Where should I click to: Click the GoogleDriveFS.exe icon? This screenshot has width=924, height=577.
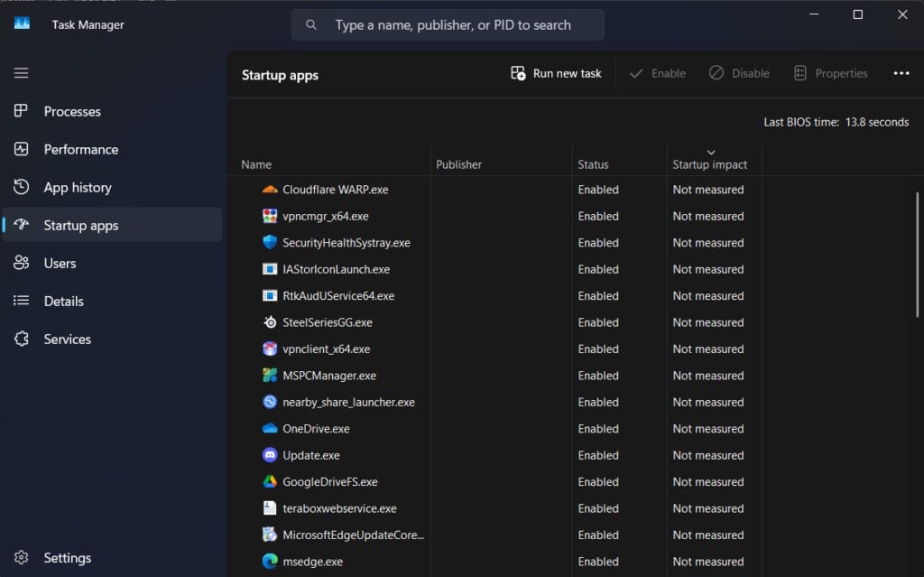pos(269,482)
